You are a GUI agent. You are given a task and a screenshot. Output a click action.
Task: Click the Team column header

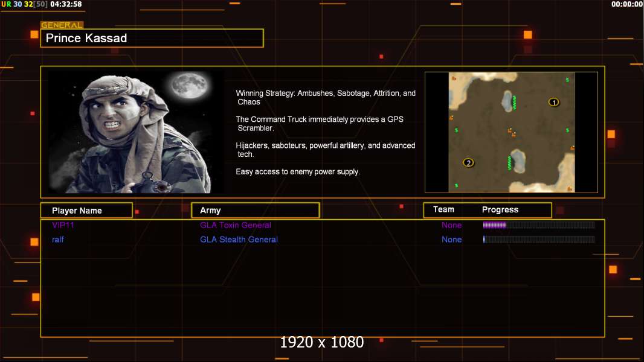[x=443, y=209]
